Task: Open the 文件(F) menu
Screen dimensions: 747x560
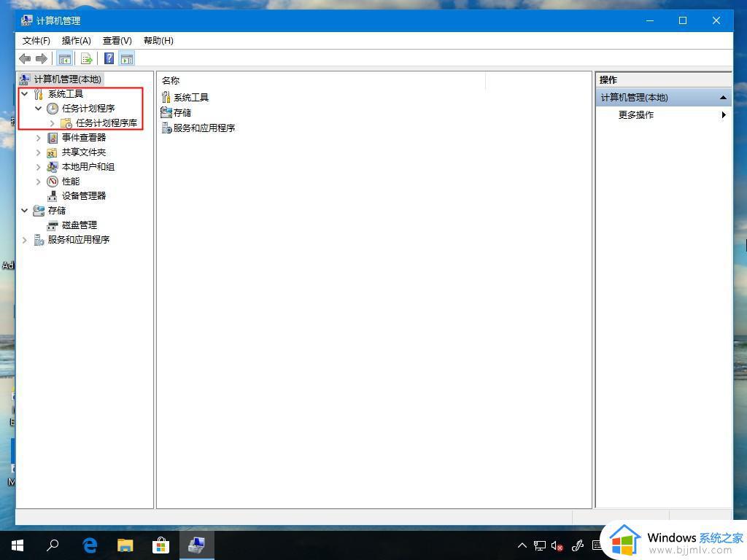Action: coord(36,41)
